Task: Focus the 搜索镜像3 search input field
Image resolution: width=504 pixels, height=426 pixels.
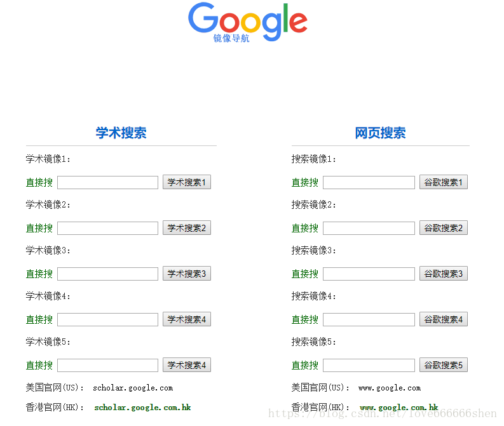Action: 369,274
